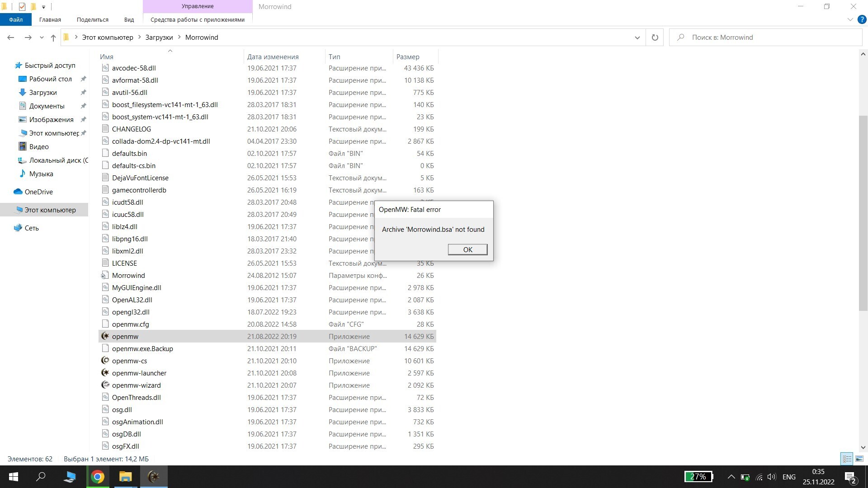Click properties checkmark in quick access toolbar
Screen dimensions: 868x488
pyautogui.click(x=22, y=6)
